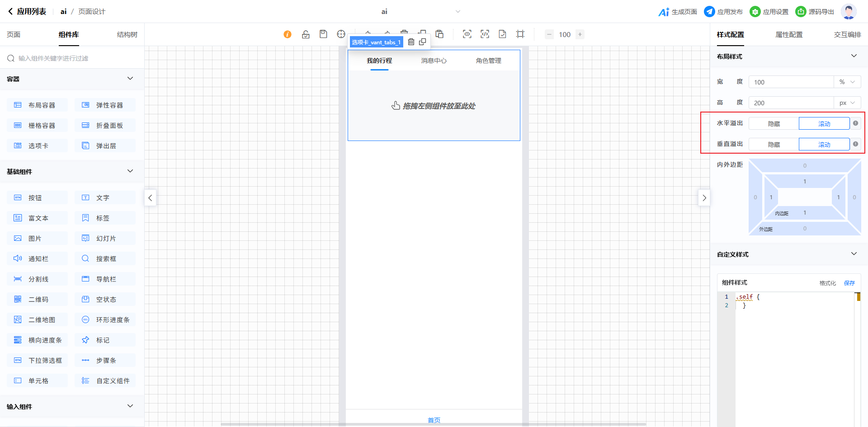This screenshot has height=427, width=868.
Task: Click the orange info icon in toolbar
Action: [x=288, y=34]
